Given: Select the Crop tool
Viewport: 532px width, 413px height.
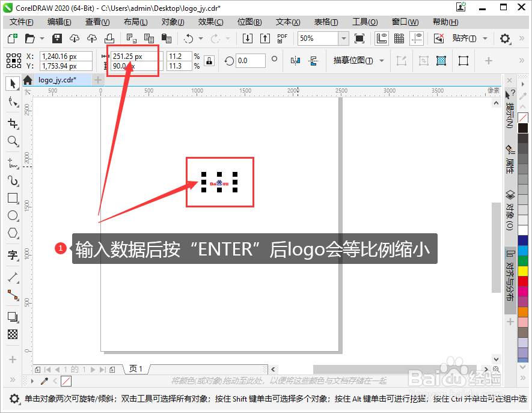Looking at the screenshot, I should [13, 123].
